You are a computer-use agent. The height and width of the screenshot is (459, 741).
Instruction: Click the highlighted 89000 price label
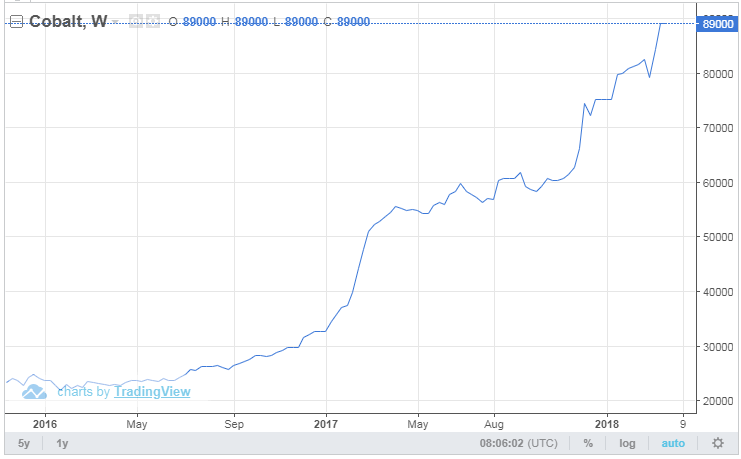[717, 24]
